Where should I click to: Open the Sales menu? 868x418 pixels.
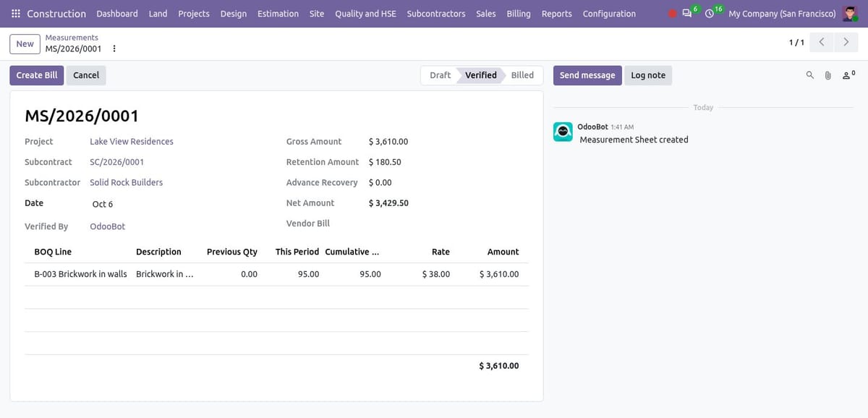coord(486,14)
